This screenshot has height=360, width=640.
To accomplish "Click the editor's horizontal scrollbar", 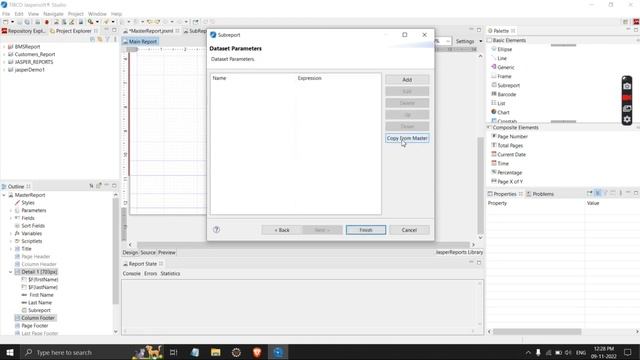I will click(x=304, y=245).
